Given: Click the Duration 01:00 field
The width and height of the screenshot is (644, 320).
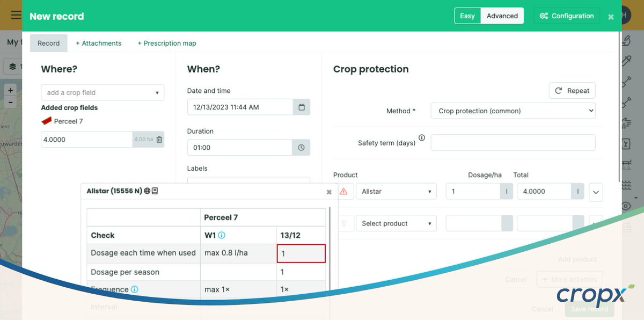Looking at the screenshot, I should tap(240, 148).
